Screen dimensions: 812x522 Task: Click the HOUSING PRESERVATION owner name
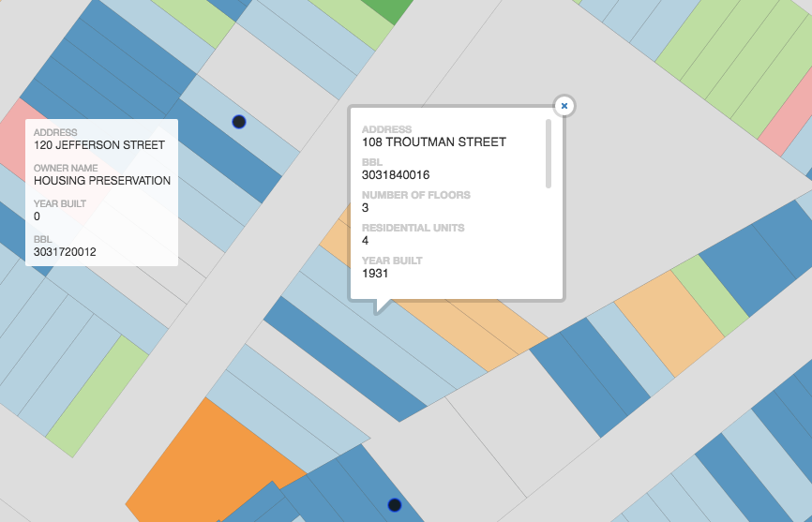click(x=102, y=181)
